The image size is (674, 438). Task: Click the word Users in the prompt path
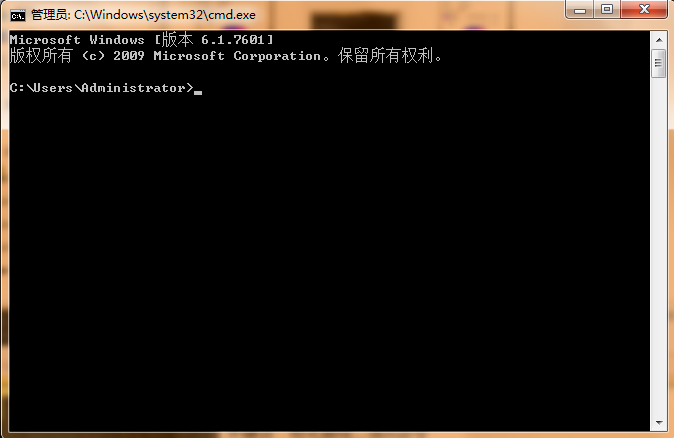(x=52, y=88)
